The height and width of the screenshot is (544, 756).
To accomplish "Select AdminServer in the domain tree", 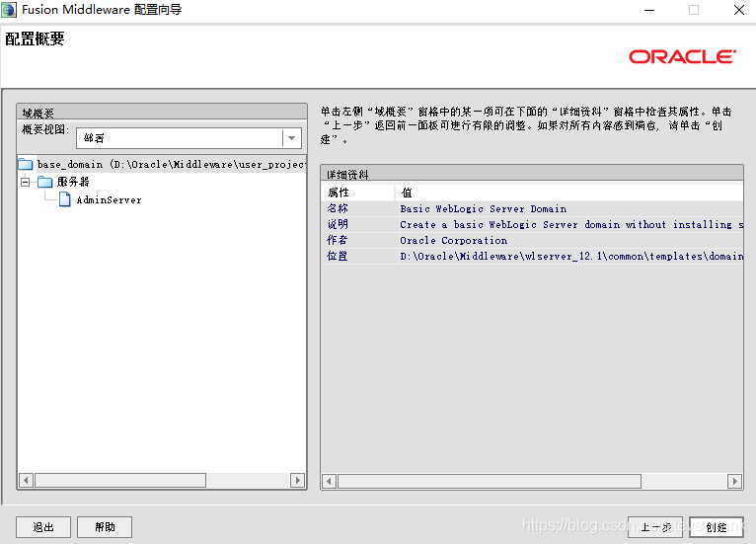I will [x=109, y=199].
